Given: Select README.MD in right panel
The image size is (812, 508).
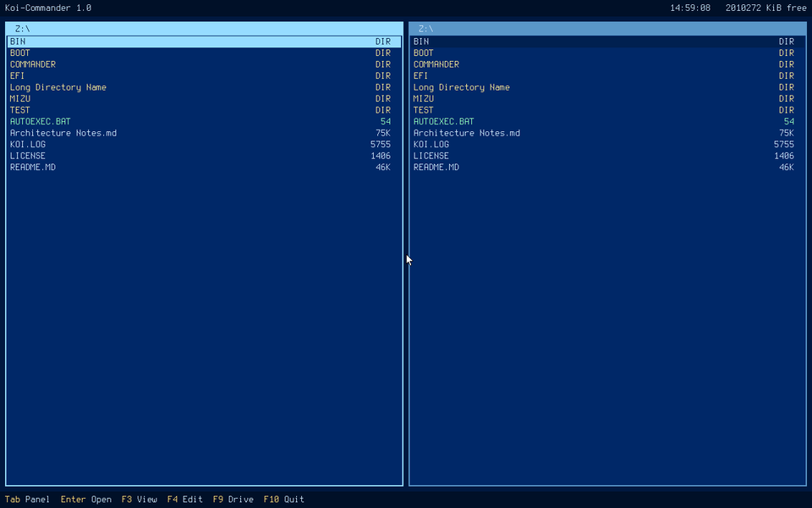Looking at the screenshot, I should click(607, 167).
